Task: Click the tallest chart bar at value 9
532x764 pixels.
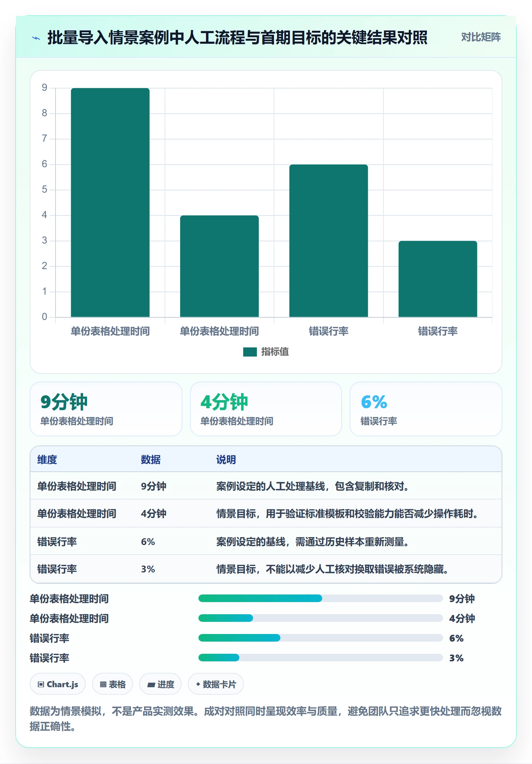Action: point(110,203)
